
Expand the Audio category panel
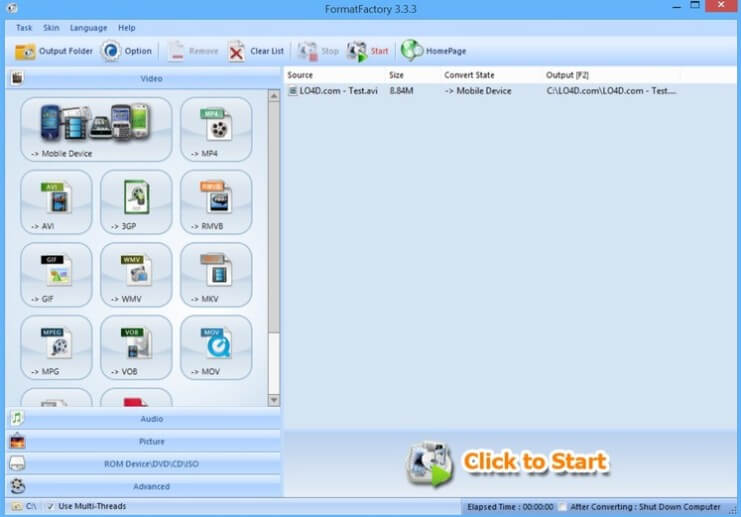point(151,419)
